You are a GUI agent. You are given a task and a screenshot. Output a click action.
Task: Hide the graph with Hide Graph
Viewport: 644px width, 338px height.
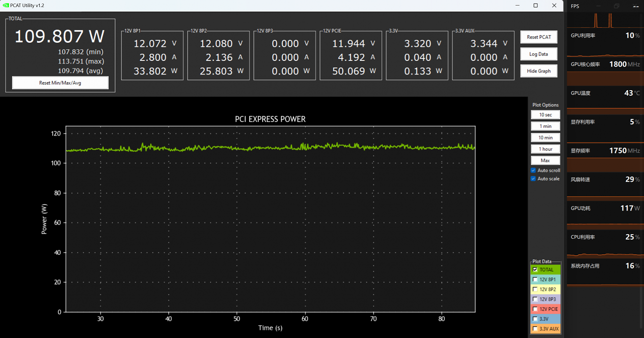tap(539, 71)
